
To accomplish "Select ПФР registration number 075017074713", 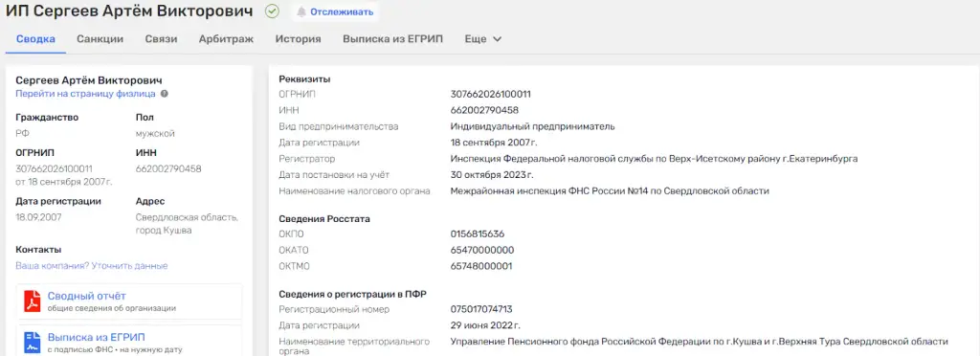I will tap(481, 309).
